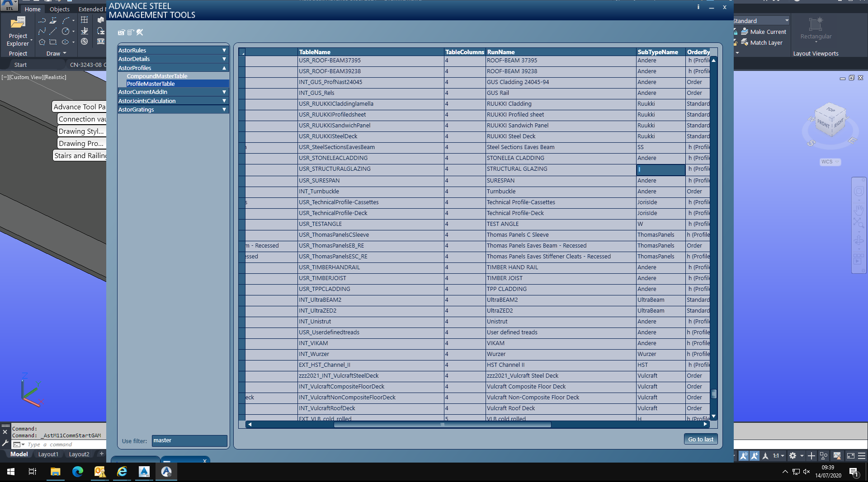Open the Standard layer style dropdown

[787, 20]
